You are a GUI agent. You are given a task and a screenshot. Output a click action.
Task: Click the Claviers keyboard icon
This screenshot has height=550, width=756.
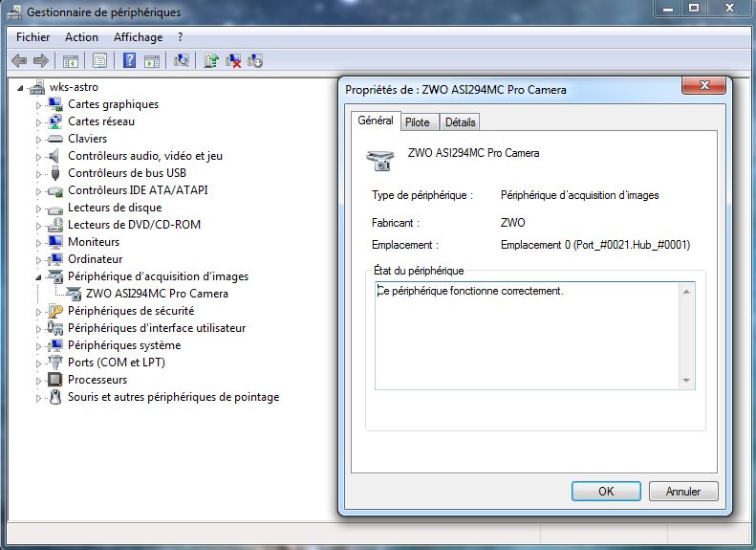pos(55,139)
